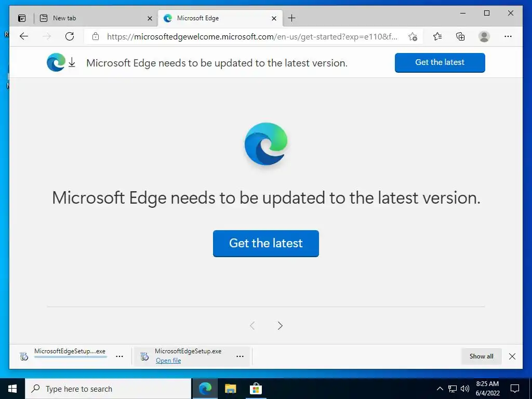Image resolution: width=532 pixels, height=399 pixels.
Task: Maximize the Edge window
Action: (487, 13)
